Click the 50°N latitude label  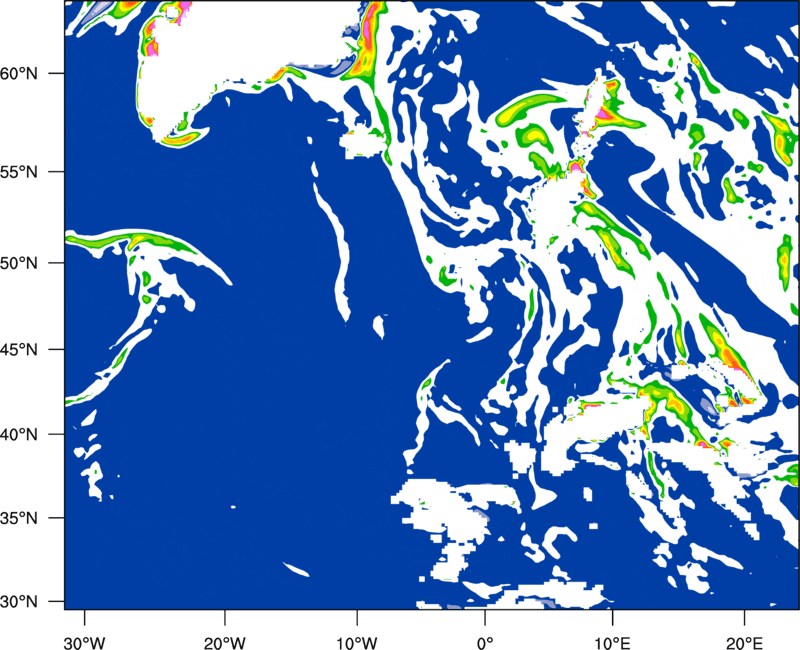19,263
